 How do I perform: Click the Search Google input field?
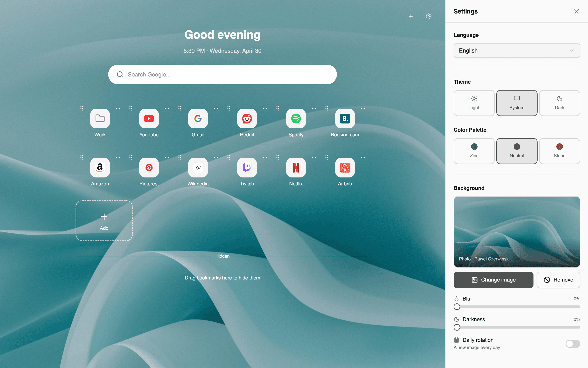point(222,74)
